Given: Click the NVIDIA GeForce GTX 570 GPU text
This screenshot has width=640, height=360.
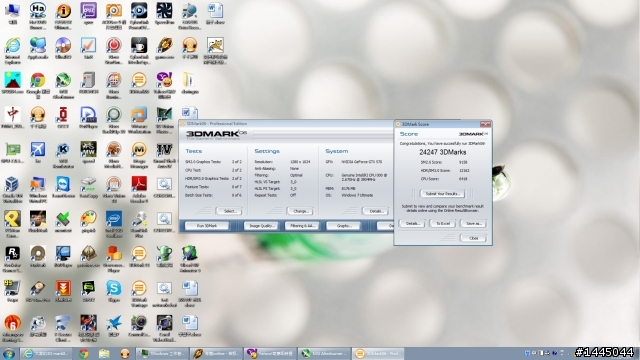Looking at the screenshot, I should [362, 162].
